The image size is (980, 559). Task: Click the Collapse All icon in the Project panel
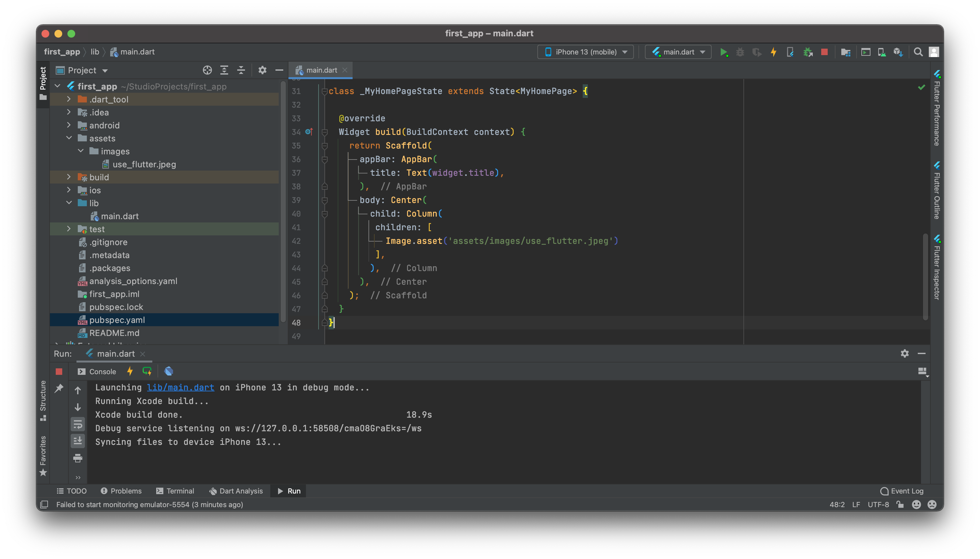pyautogui.click(x=241, y=70)
